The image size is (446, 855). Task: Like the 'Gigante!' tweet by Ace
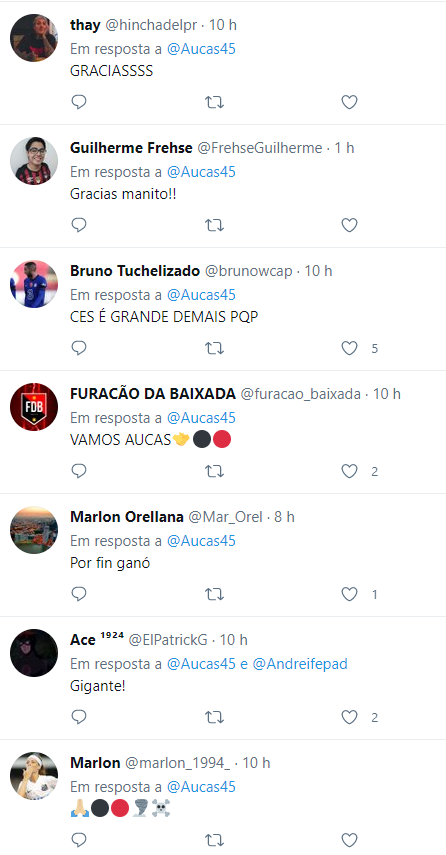[x=349, y=717]
